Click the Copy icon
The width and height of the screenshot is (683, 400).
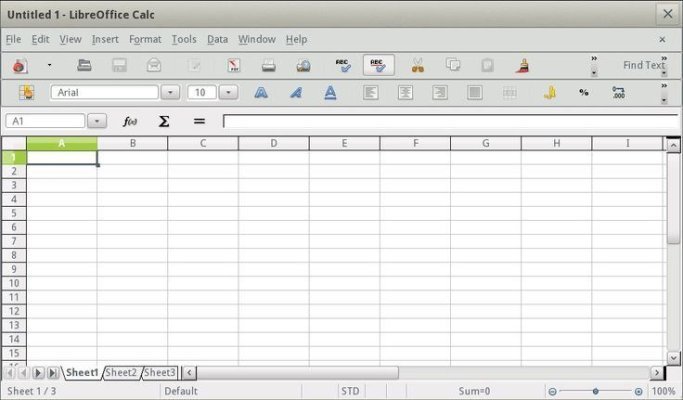point(453,65)
